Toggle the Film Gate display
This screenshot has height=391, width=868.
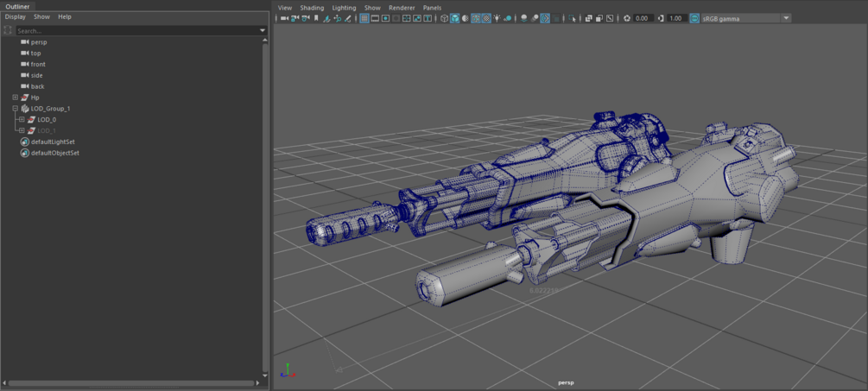tap(375, 18)
